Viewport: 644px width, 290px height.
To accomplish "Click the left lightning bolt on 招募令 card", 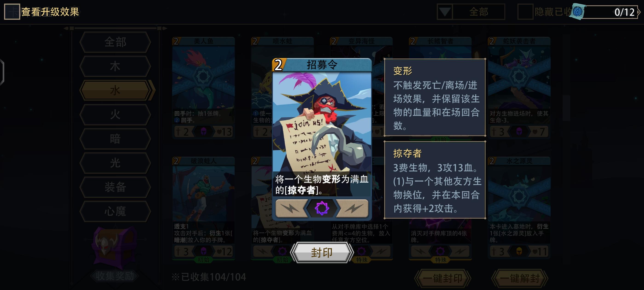I will (x=291, y=208).
